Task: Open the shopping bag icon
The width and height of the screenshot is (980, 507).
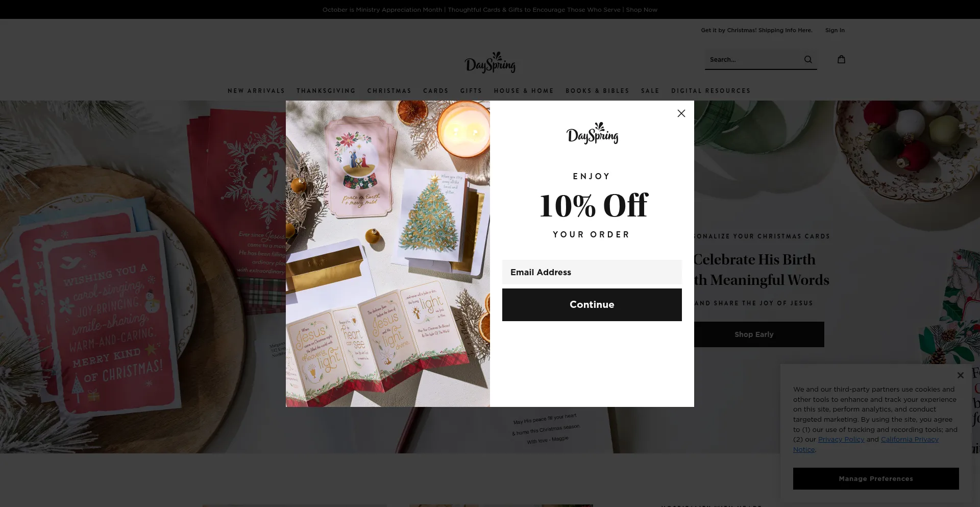Action: (841, 59)
